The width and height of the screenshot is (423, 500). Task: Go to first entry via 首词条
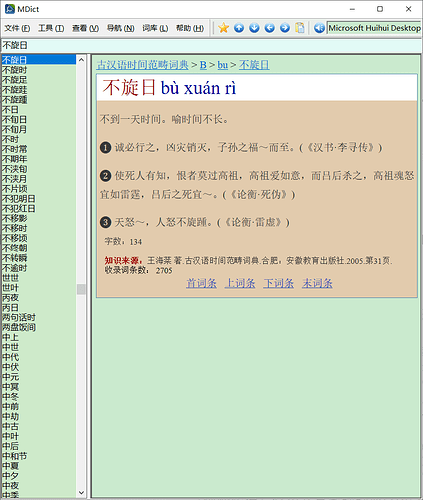click(x=201, y=283)
